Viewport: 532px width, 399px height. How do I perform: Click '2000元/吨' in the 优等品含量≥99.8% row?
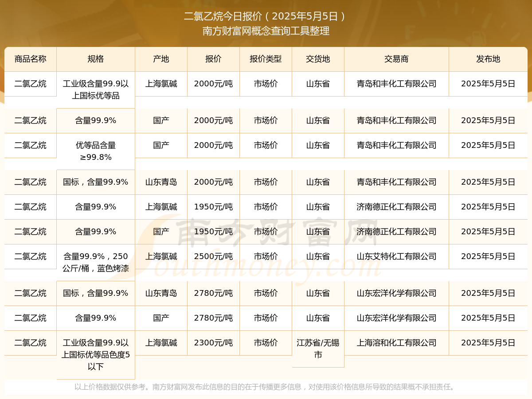(213, 145)
